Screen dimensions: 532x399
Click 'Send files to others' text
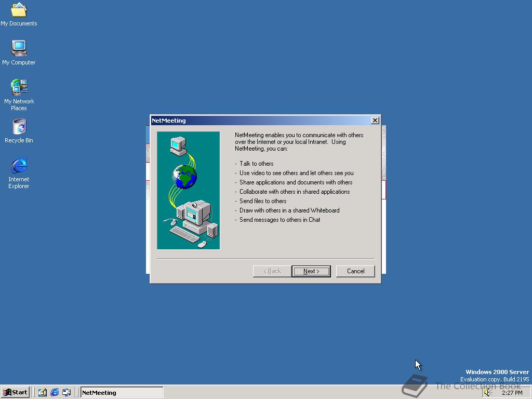click(263, 201)
